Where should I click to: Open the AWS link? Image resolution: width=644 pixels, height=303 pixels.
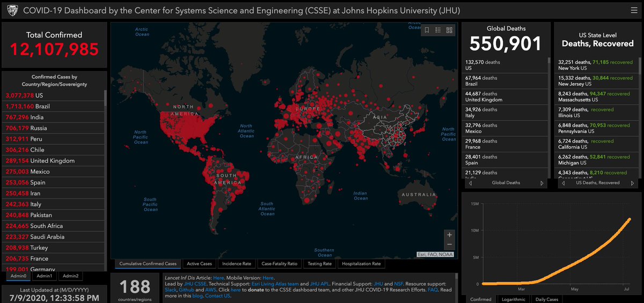(210, 290)
